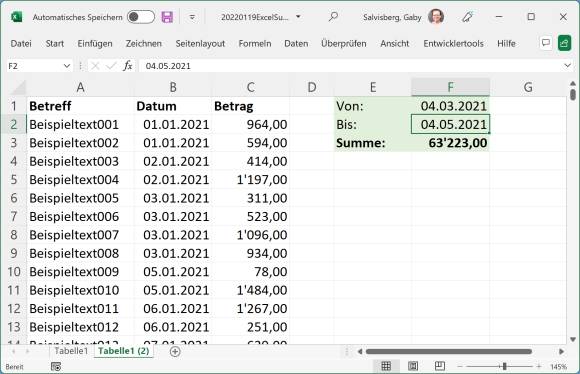Select column E header
This screenshot has height=374, width=580.
coord(373,87)
